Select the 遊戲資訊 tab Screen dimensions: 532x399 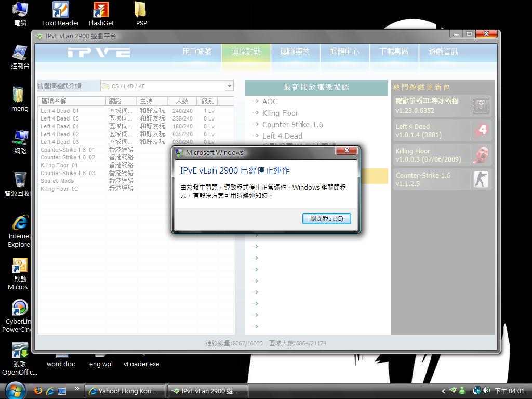click(x=444, y=51)
